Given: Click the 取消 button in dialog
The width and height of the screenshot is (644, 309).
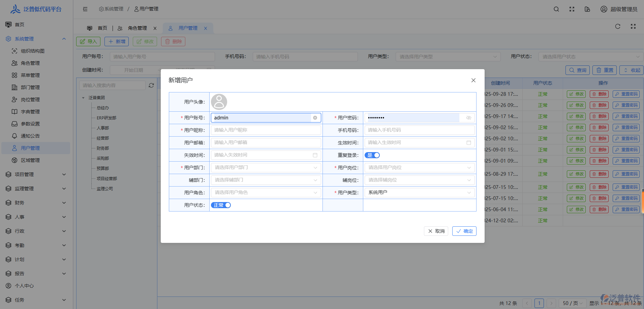Looking at the screenshot, I should pos(436,231).
